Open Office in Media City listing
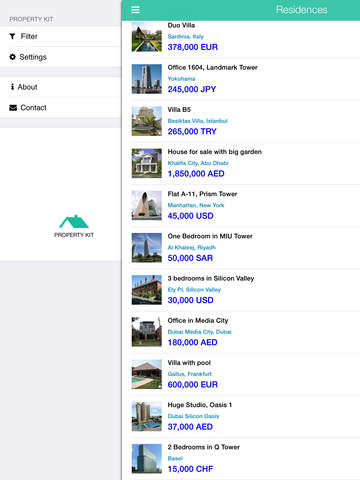Viewport: 360px width, 480px height. pos(244,332)
